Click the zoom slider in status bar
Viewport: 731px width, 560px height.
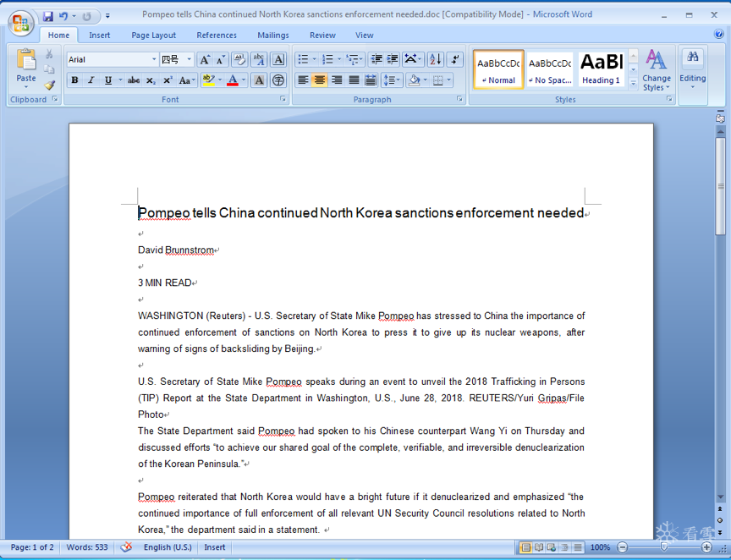pyautogui.click(x=664, y=547)
